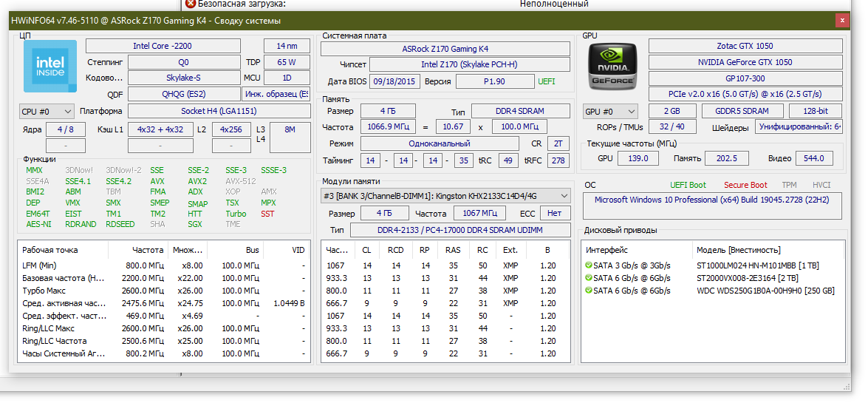The height and width of the screenshot is (420, 868).
Task: Click the DDR4 SDRAM memory type field
Action: coord(520,112)
